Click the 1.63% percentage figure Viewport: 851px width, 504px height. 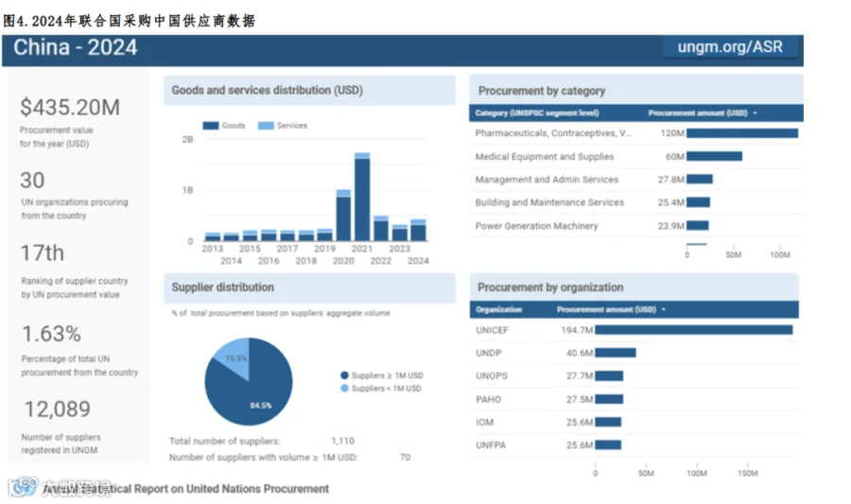(x=52, y=334)
